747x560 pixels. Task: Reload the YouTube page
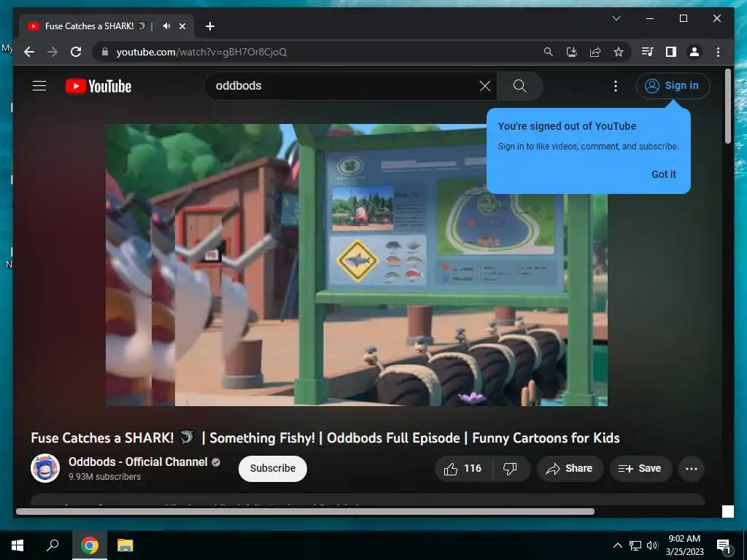click(x=76, y=52)
